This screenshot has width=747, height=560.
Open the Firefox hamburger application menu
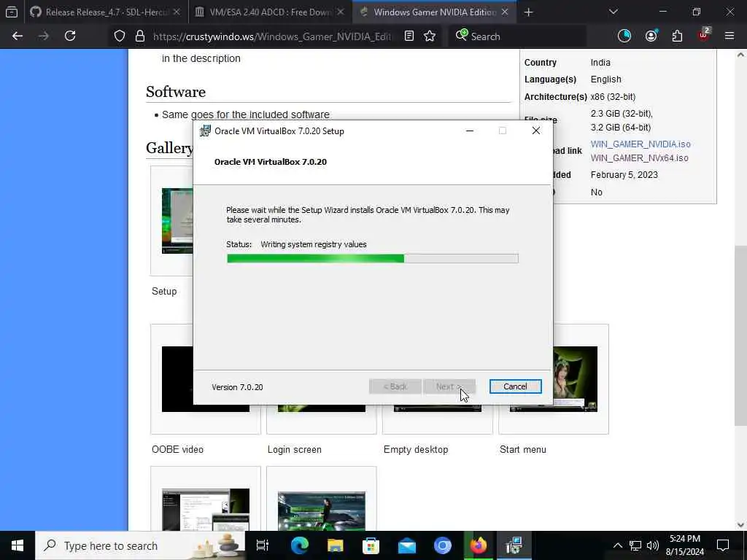click(729, 36)
